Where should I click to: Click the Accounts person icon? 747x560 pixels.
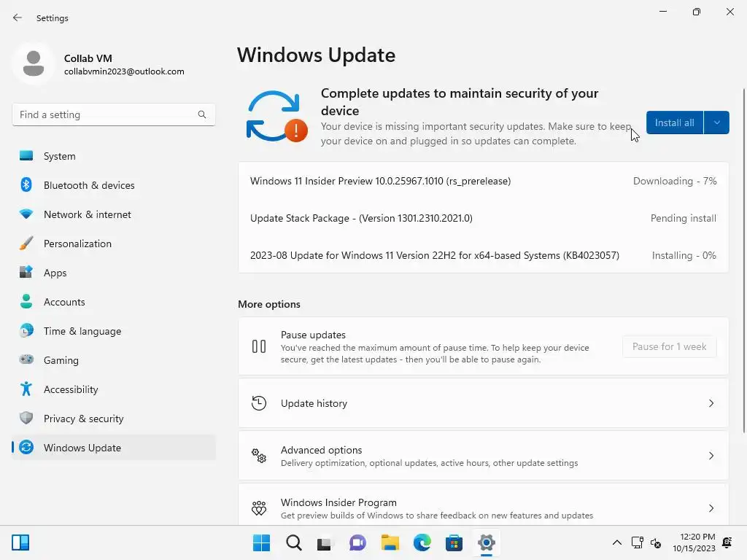tap(26, 301)
